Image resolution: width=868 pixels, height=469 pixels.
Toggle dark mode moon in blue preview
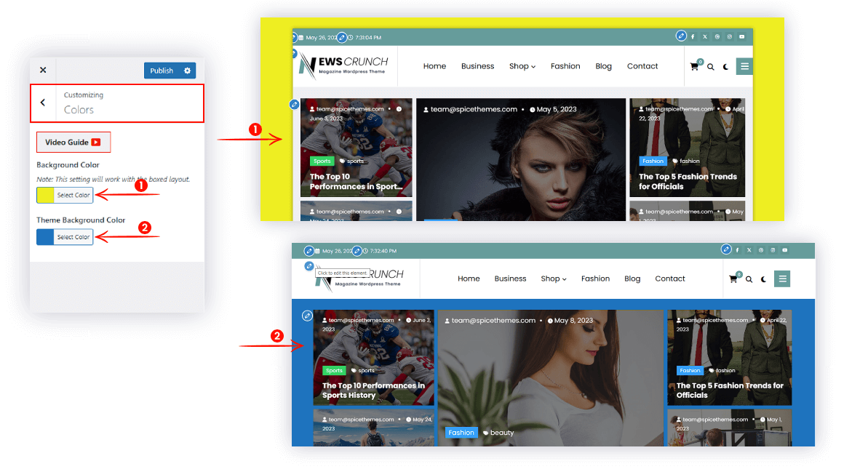[764, 279]
